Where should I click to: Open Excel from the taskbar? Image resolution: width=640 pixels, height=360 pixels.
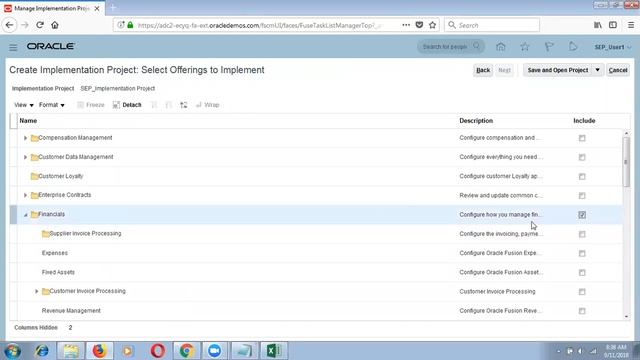point(273,351)
